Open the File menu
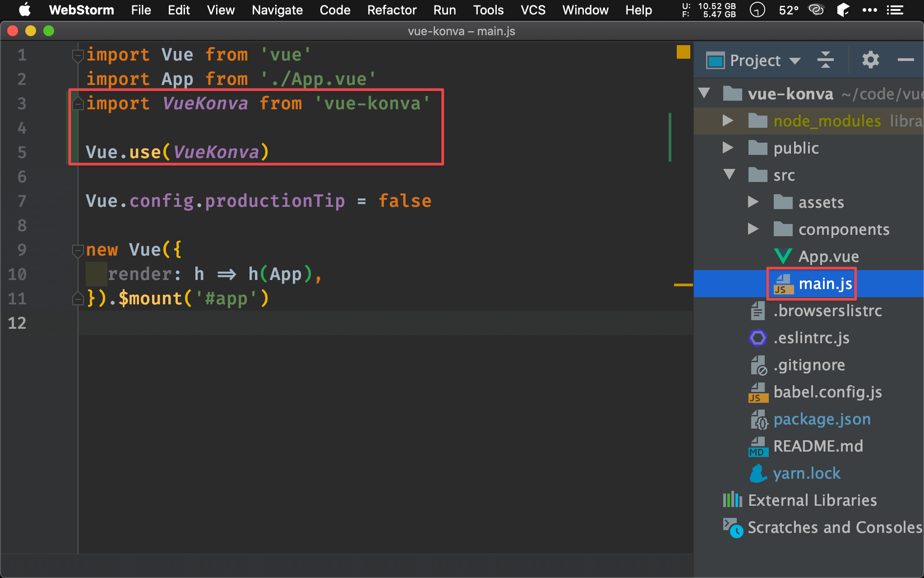The image size is (924, 578). click(141, 10)
